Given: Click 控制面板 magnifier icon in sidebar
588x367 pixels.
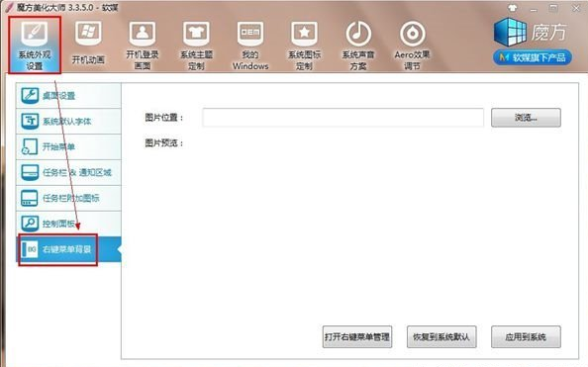Looking at the screenshot, I should pyautogui.click(x=30, y=223).
